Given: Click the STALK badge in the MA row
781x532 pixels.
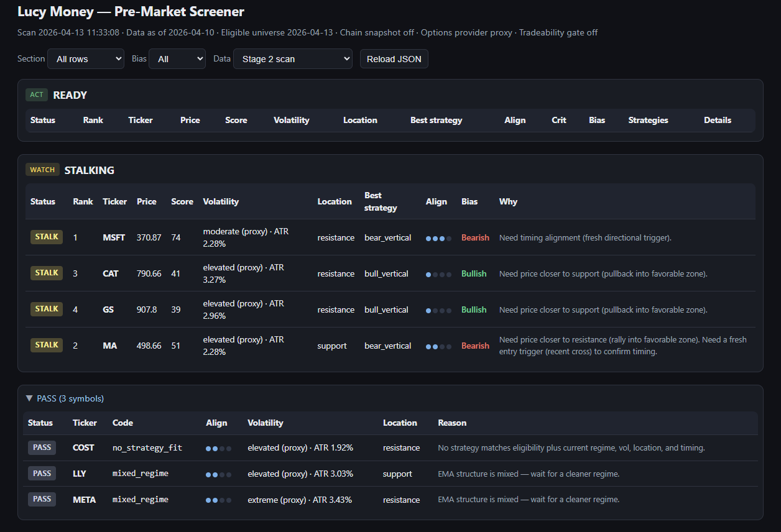Looking at the screenshot, I should (47, 345).
